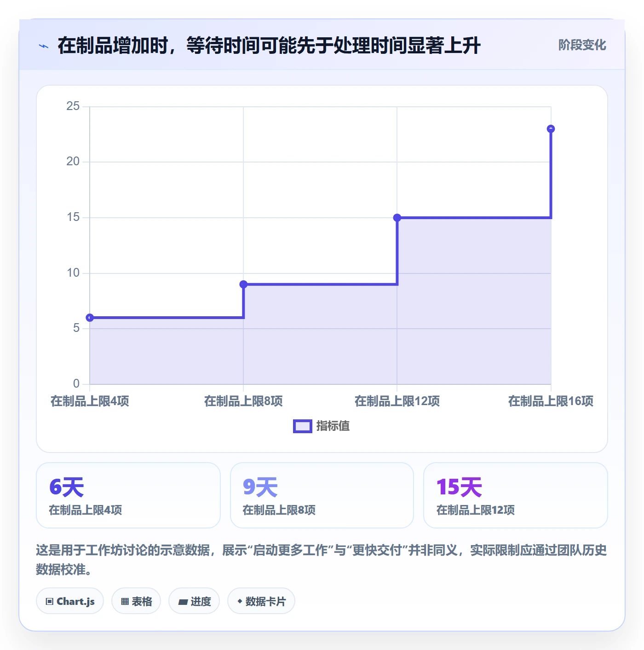Click the diamond icon in 数据卡片 chip

pyautogui.click(x=240, y=601)
